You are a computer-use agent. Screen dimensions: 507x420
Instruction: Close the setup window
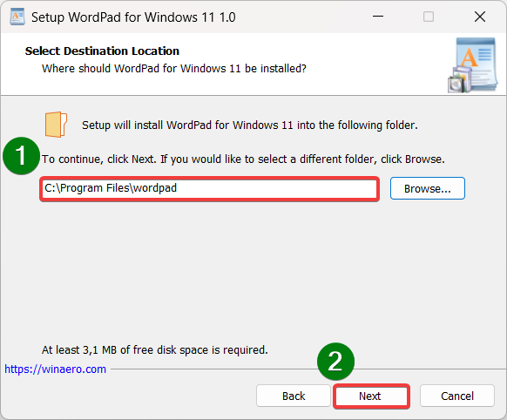tap(480, 17)
